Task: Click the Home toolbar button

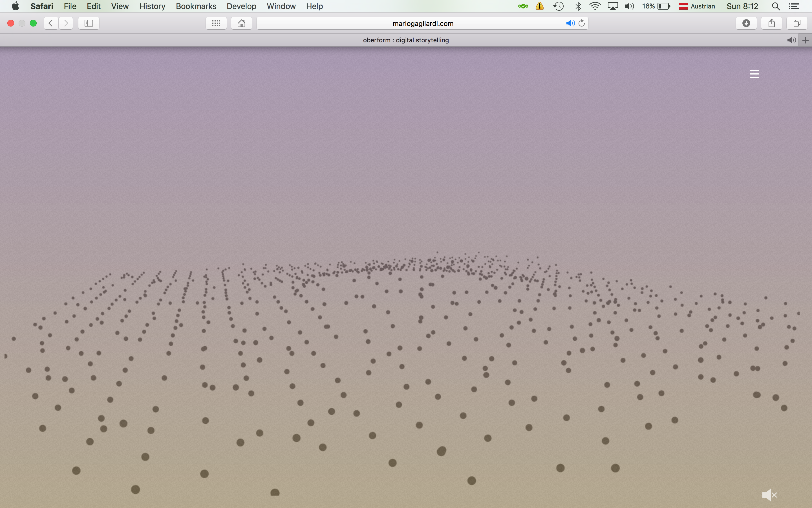Action: (x=242, y=23)
